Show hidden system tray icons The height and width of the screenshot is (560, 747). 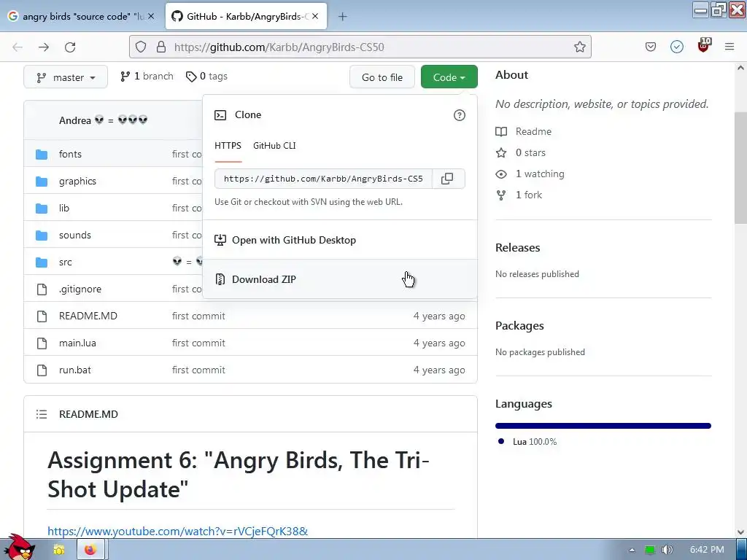click(x=632, y=550)
